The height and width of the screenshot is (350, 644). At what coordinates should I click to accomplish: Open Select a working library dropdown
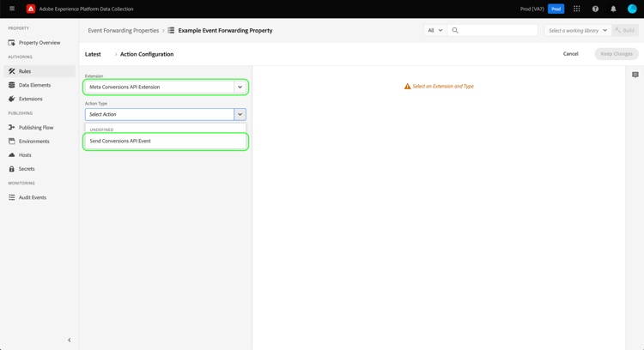click(x=578, y=30)
